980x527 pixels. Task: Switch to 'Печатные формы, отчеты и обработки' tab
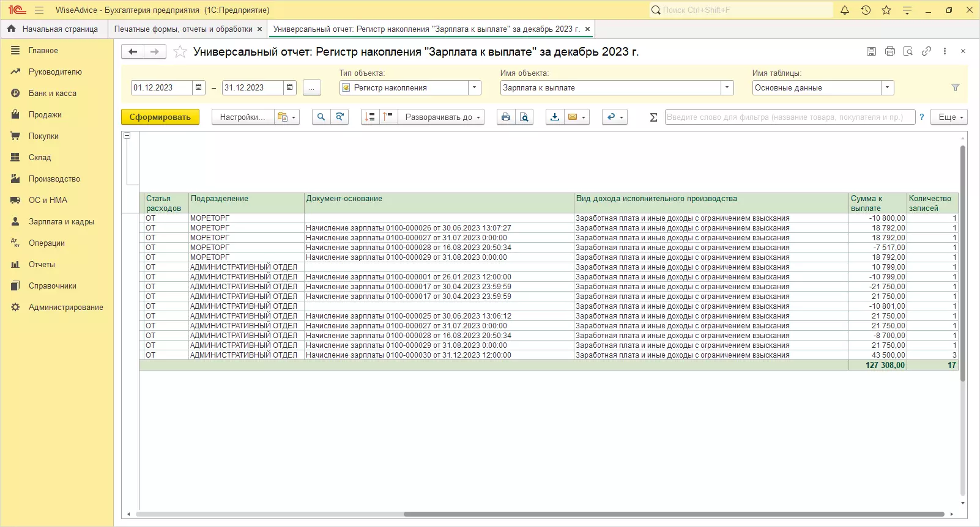click(x=184, y=29)
